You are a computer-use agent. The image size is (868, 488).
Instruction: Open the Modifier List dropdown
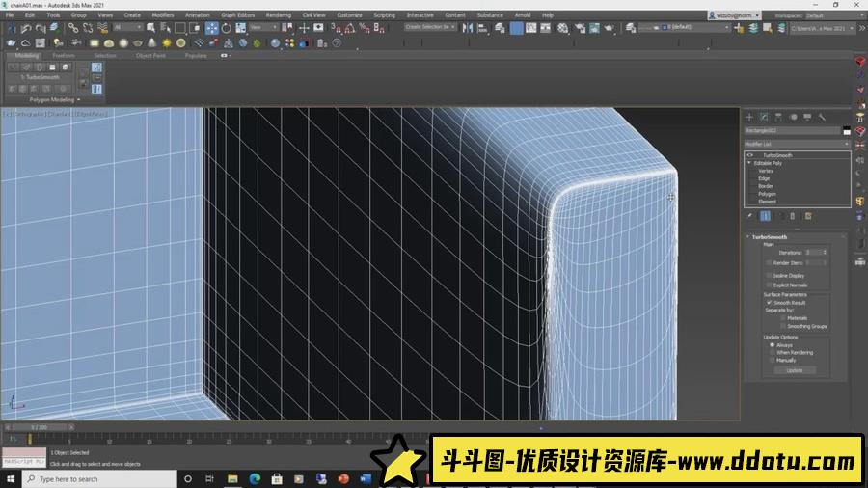point(797,144)
